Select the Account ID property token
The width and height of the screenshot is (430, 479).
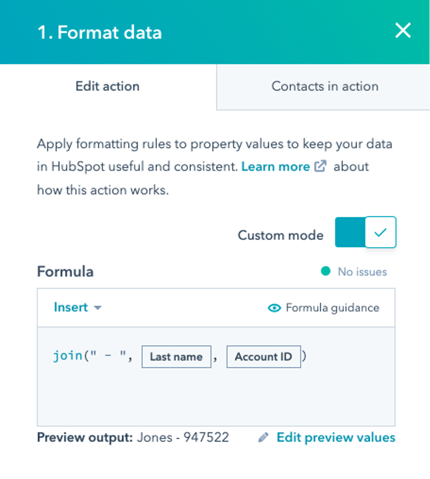pos(263,357)
